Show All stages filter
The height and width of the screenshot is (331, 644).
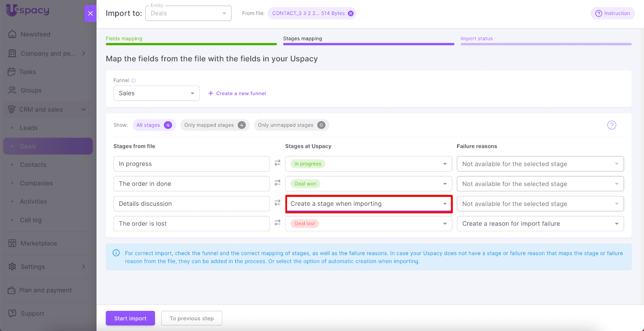154,125
